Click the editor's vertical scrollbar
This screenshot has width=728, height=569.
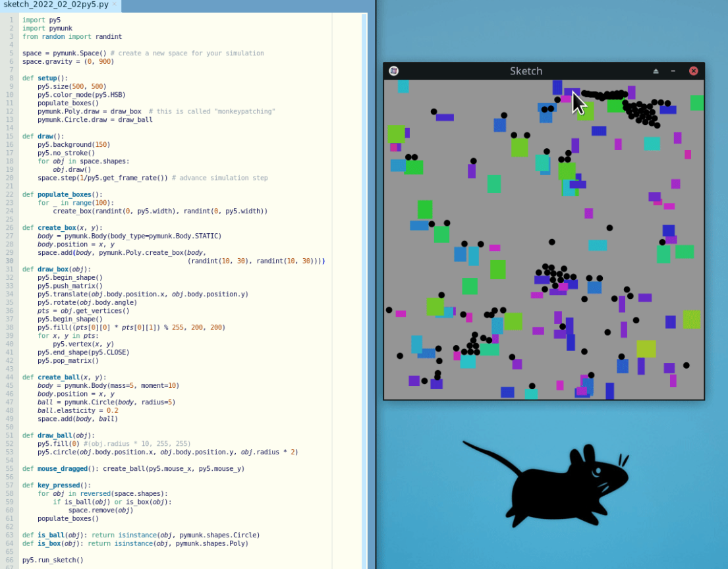[x=364, y=263]
